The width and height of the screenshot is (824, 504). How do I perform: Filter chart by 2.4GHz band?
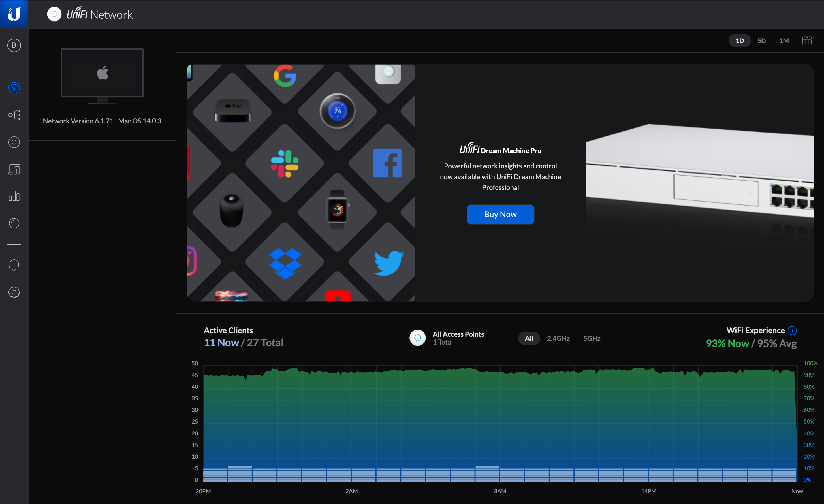coord(558,338)
